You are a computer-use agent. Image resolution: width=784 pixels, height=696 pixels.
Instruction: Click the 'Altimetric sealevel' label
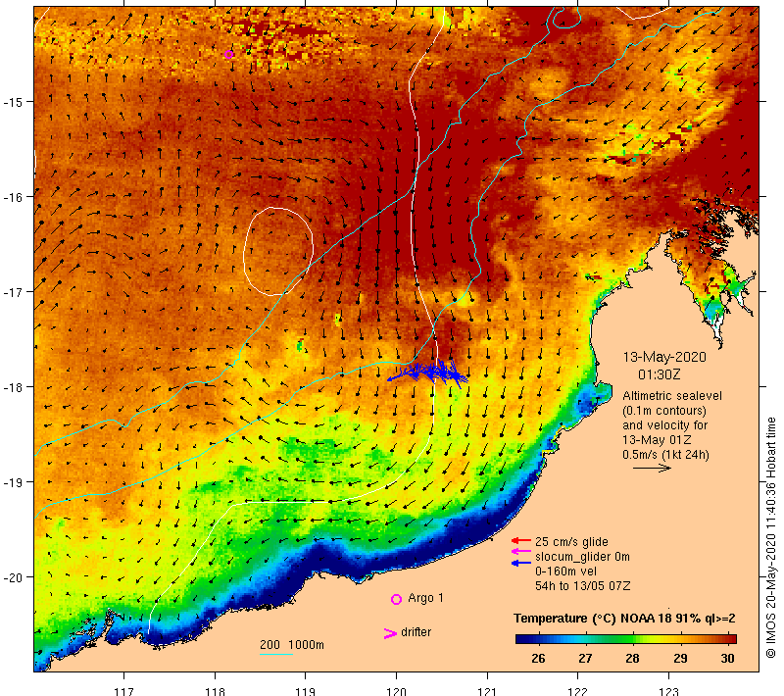point(672,396)
